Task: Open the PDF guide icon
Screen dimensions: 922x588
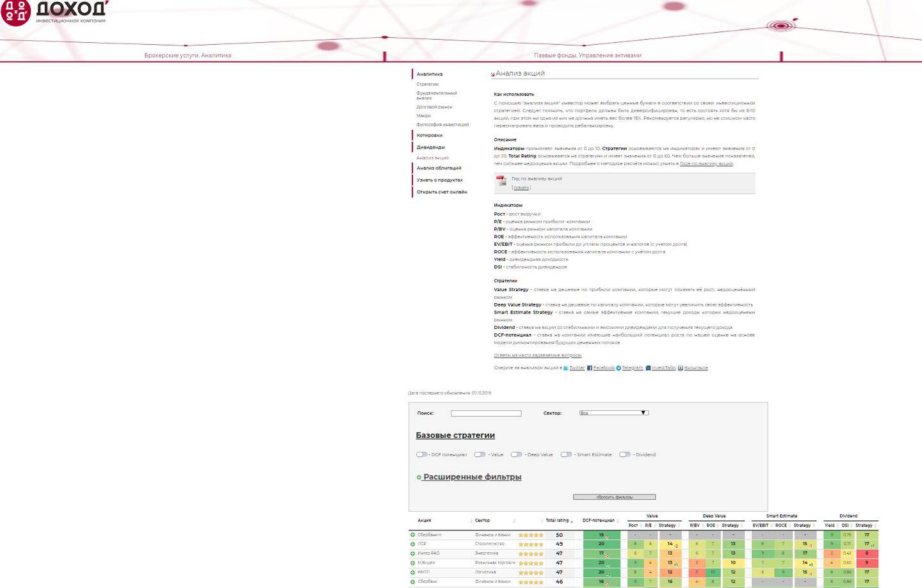Action: tap(501, 181)
